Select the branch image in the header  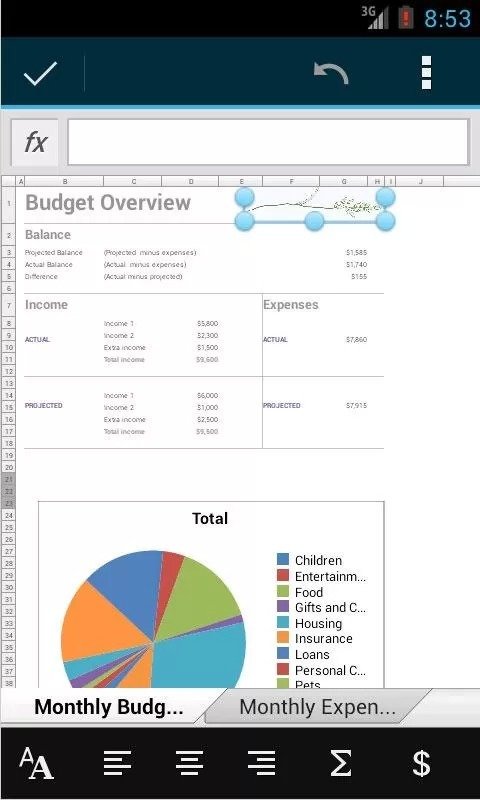click(315, 208)
